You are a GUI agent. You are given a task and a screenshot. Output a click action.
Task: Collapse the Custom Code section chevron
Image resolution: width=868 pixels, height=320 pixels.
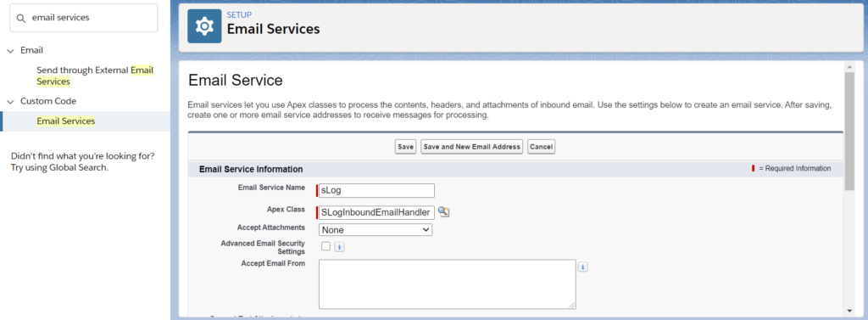(10, 102)
